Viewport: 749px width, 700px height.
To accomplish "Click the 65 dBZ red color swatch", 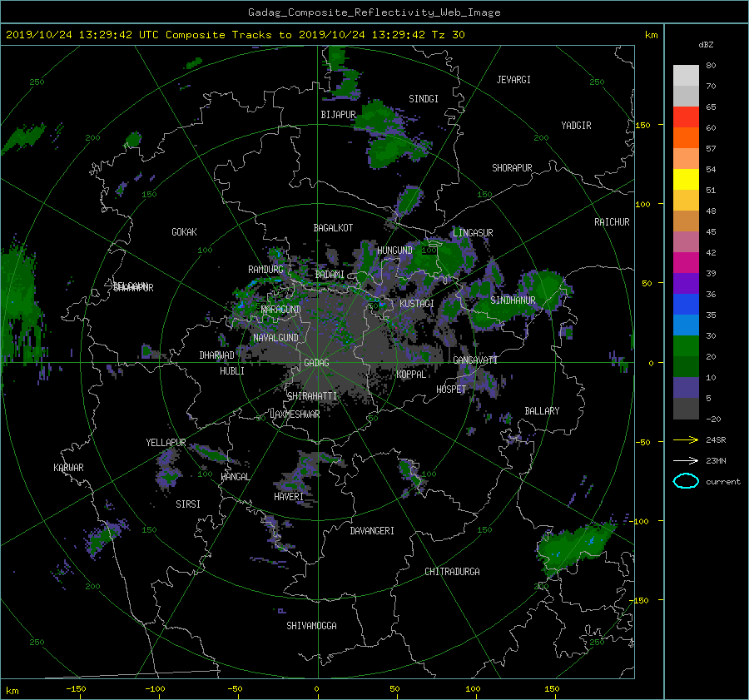I will pos(686,117).
